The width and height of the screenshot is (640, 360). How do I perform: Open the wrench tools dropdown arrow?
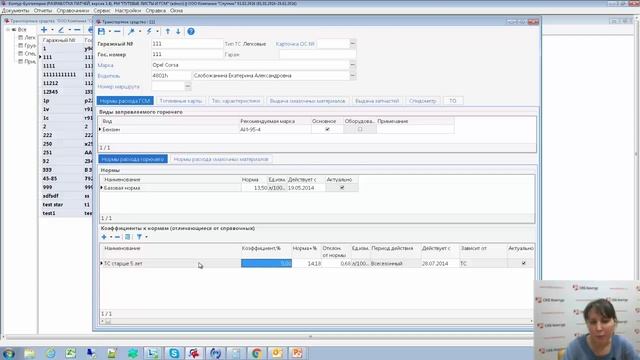pos(140,31)
